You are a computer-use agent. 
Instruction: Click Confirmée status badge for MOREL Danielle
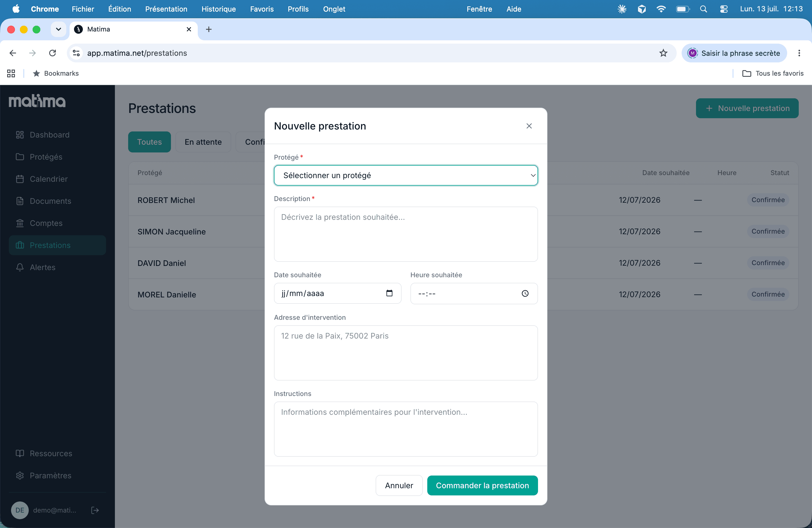tap(768, 294)
